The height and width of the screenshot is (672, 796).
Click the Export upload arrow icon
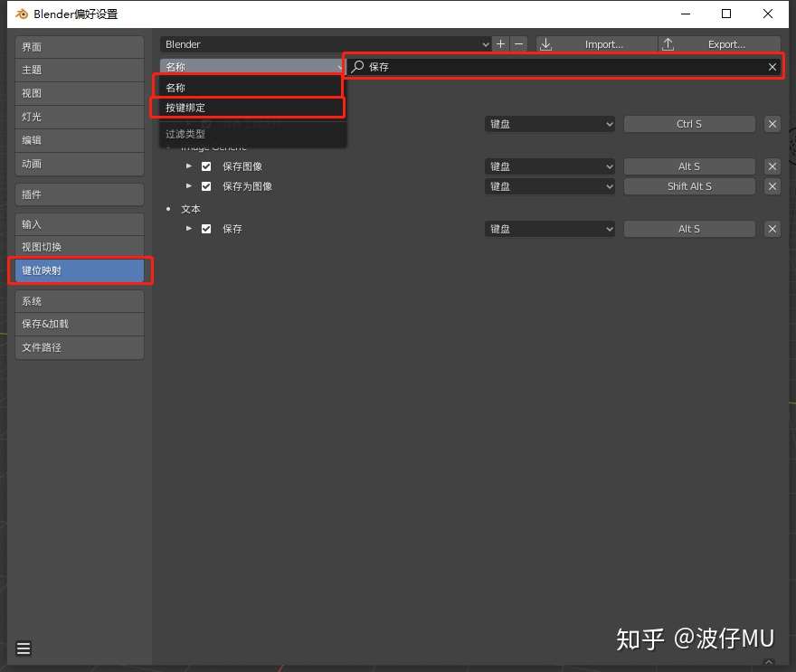[668, 44]
